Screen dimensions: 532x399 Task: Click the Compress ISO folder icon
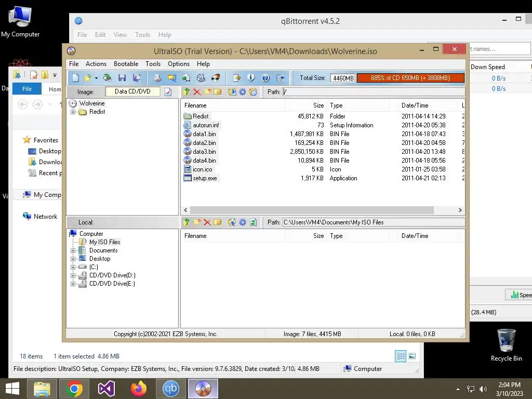click(x=172, y=78)
